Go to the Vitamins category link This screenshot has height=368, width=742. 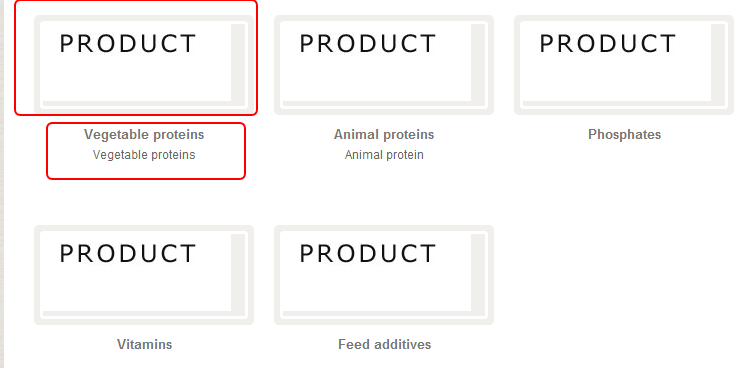coord(144,344)
